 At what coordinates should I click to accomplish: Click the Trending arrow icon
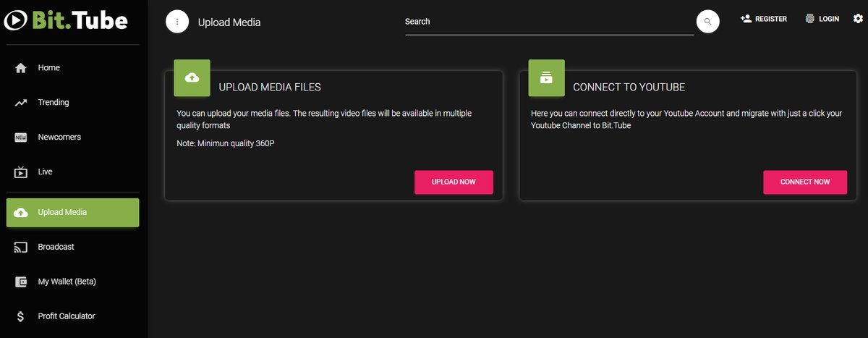coord(21,103)
